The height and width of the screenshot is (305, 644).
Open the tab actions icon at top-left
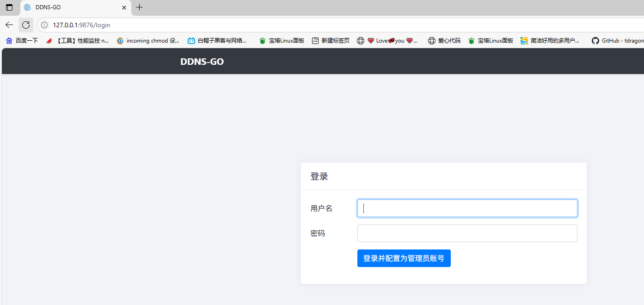(x=9, y=7)
